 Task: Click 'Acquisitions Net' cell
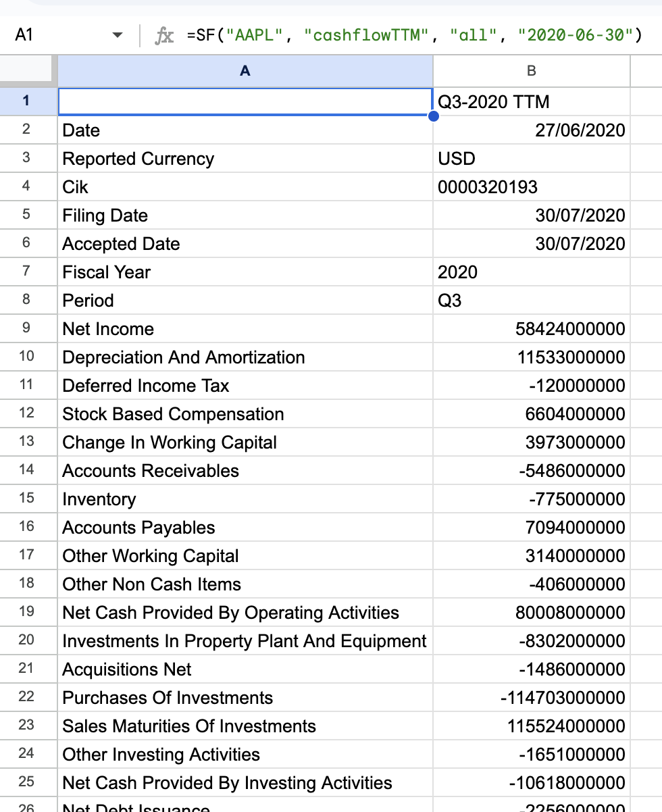click(245, 669)
